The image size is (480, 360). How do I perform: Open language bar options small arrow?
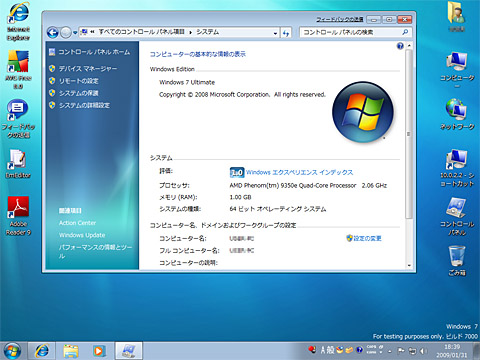(x=381, y=352)
